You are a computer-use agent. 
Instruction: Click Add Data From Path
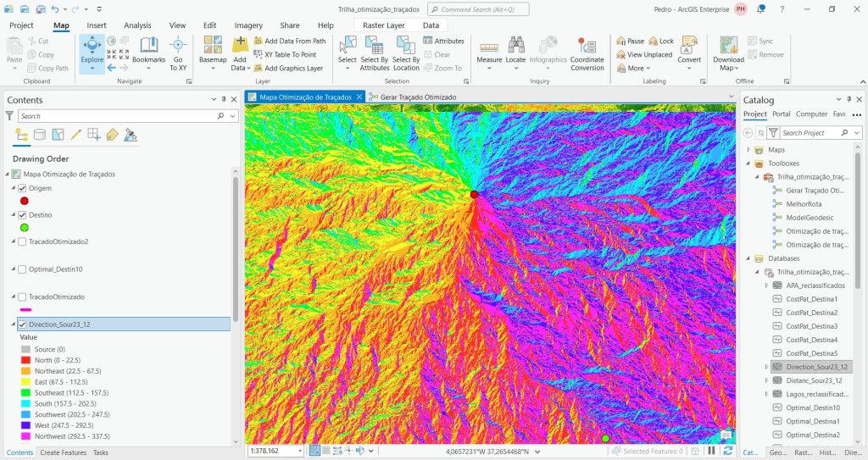point(293,41)
